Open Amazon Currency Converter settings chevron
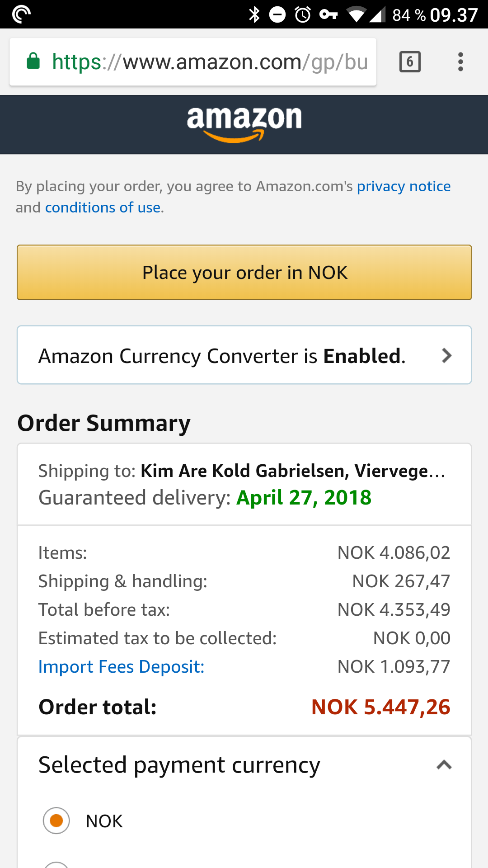The width and height of the screenshot is (488, 868). (446, 356)
